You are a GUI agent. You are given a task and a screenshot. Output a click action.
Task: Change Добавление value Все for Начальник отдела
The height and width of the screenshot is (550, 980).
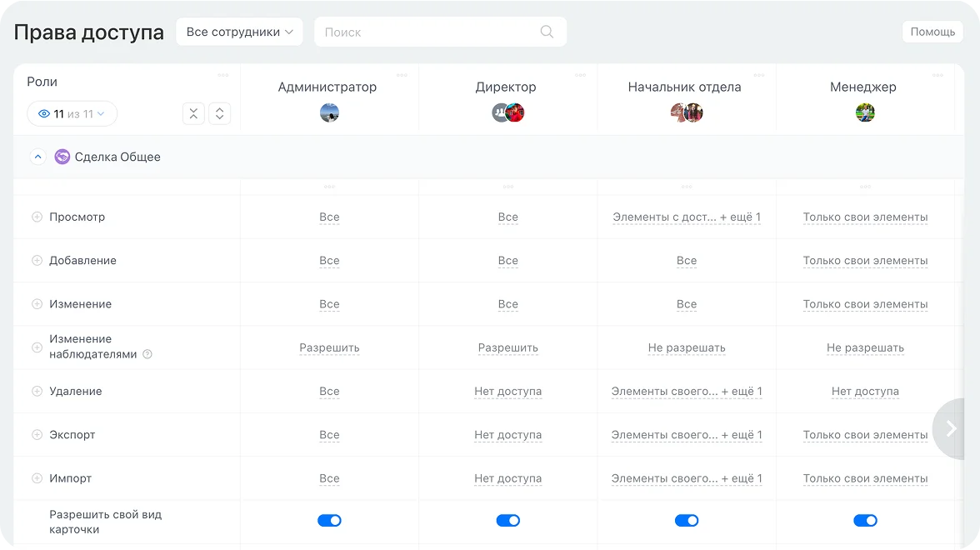687,262
